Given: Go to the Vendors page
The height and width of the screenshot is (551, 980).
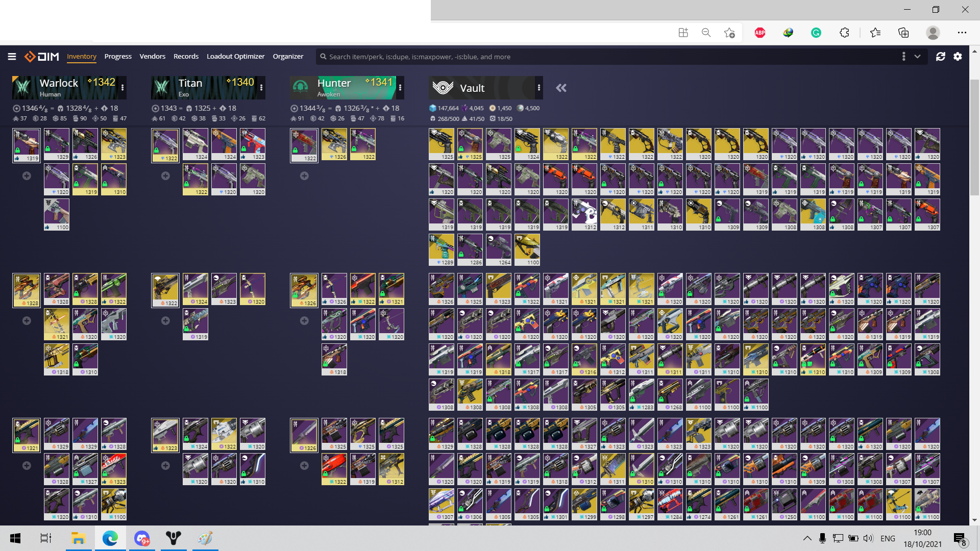Looking at the screenshot, I should [153, 57].
